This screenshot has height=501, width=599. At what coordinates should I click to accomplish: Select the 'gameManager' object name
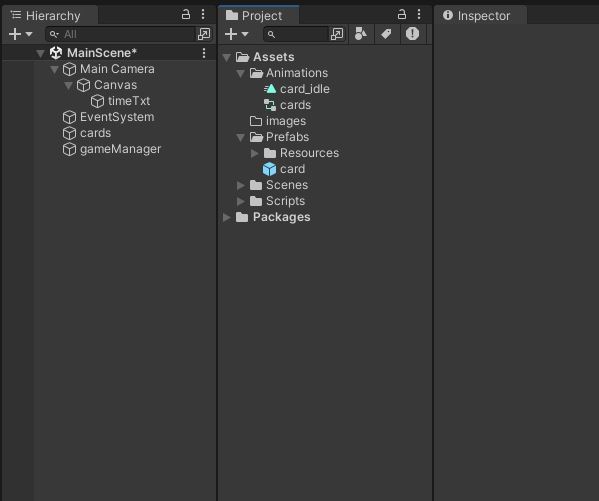120,149
